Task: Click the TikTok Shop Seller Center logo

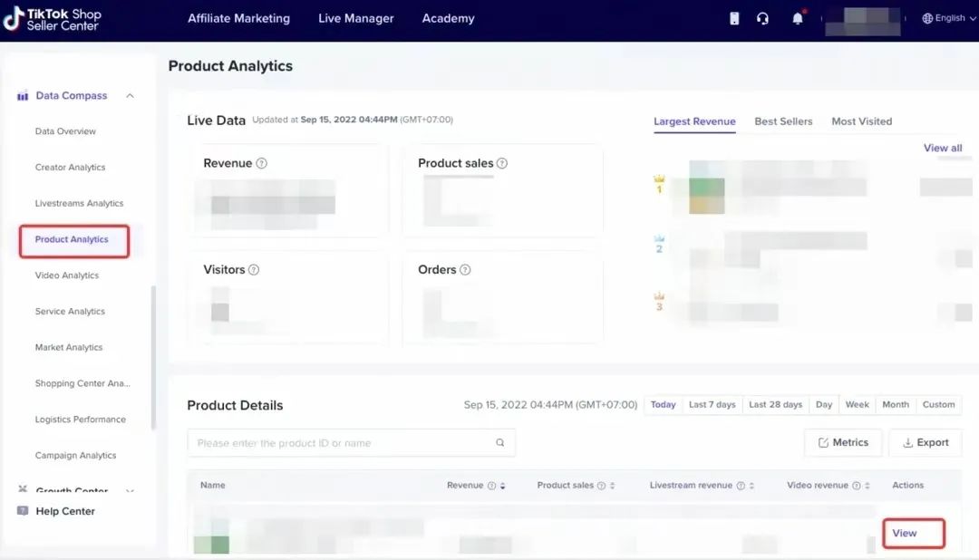Action: click(x=53, y=19)
